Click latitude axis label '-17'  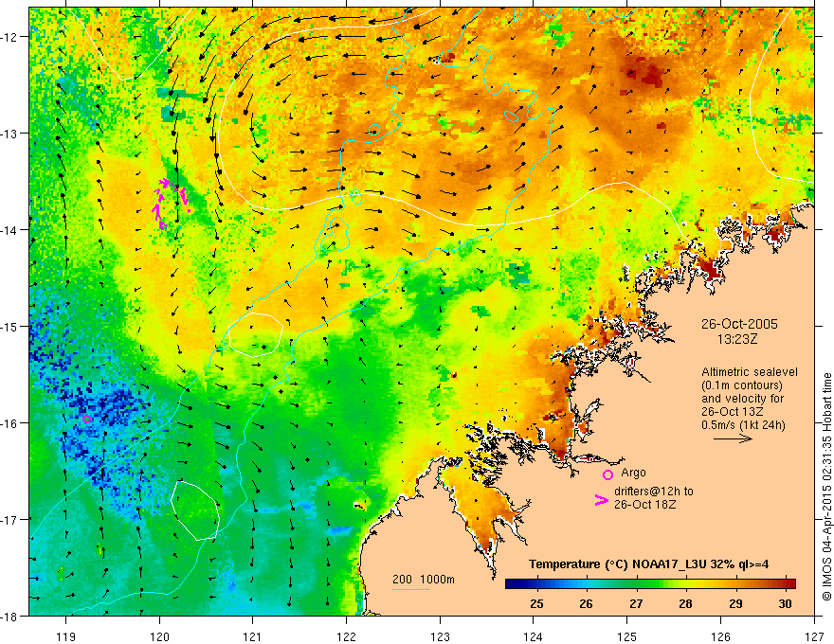[x=9, y=519]
